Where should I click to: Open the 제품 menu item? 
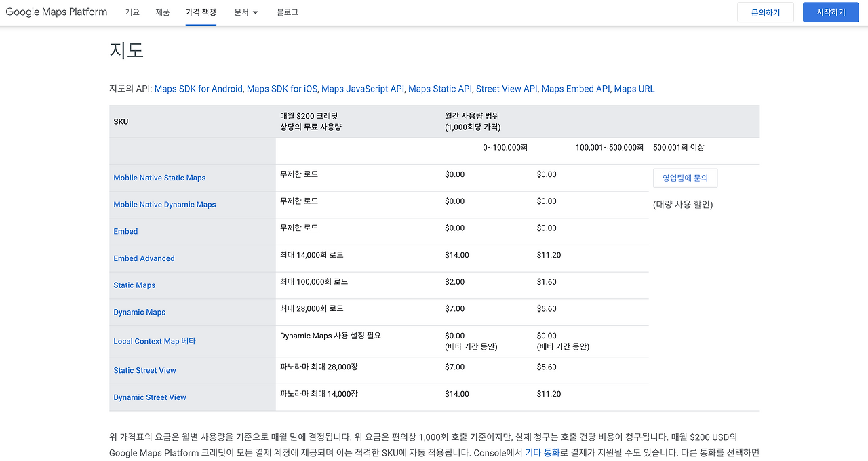[163, 12]
